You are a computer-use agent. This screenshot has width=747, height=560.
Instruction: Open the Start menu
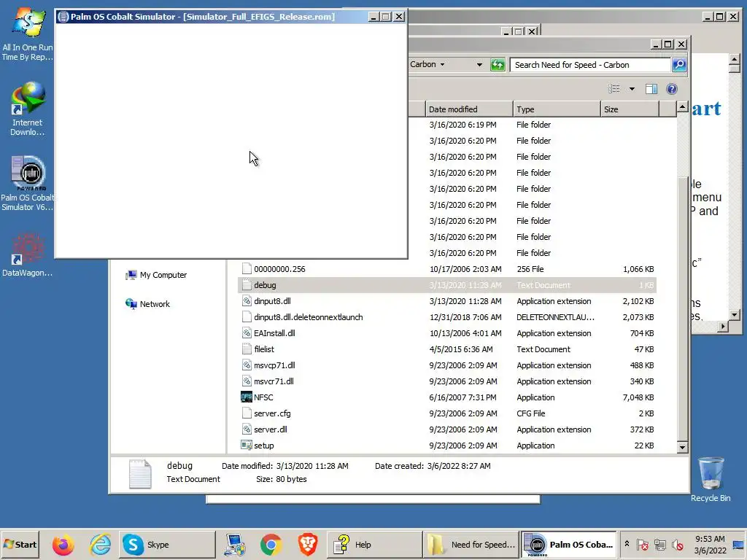(20, 544)
